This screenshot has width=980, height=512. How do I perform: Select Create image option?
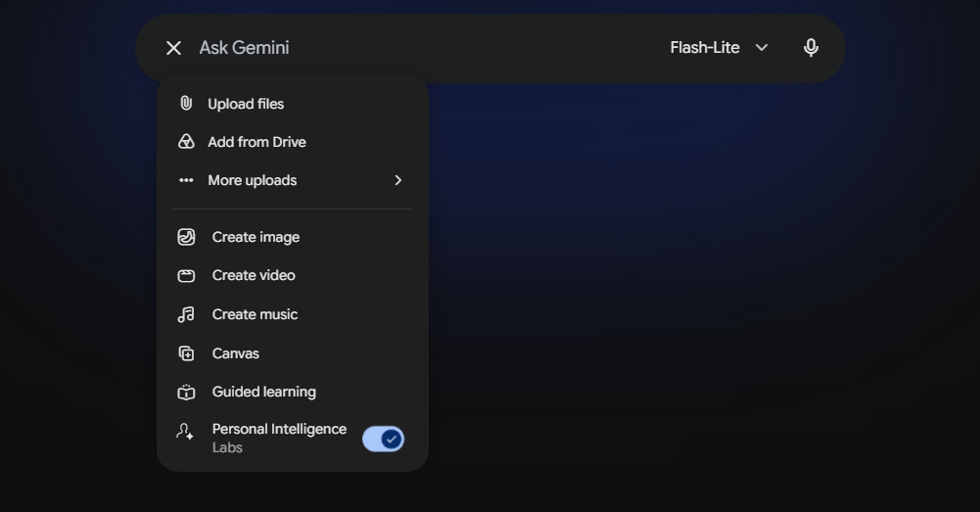tap(293, 237)
